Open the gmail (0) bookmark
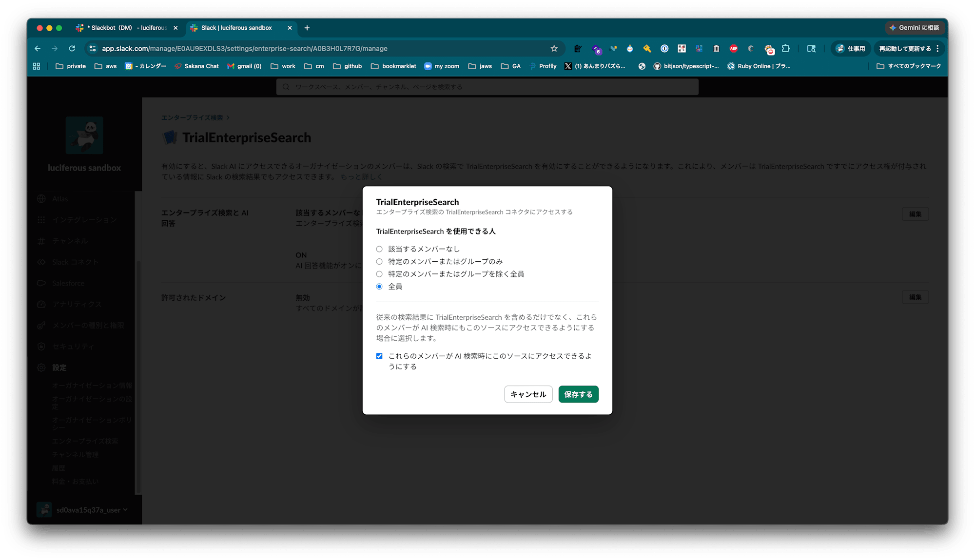This screenshot has height=560, width=975. click(x=244, y=66)
